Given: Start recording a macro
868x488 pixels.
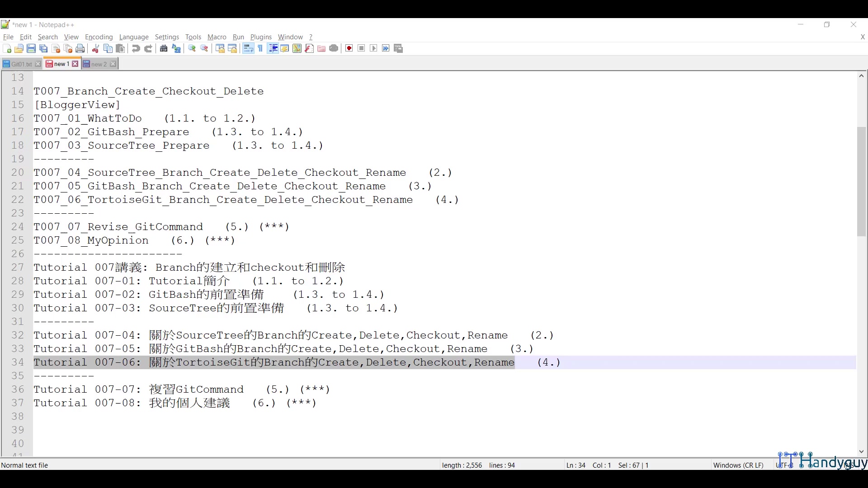Looking at the screenshot, I should 349,48.
